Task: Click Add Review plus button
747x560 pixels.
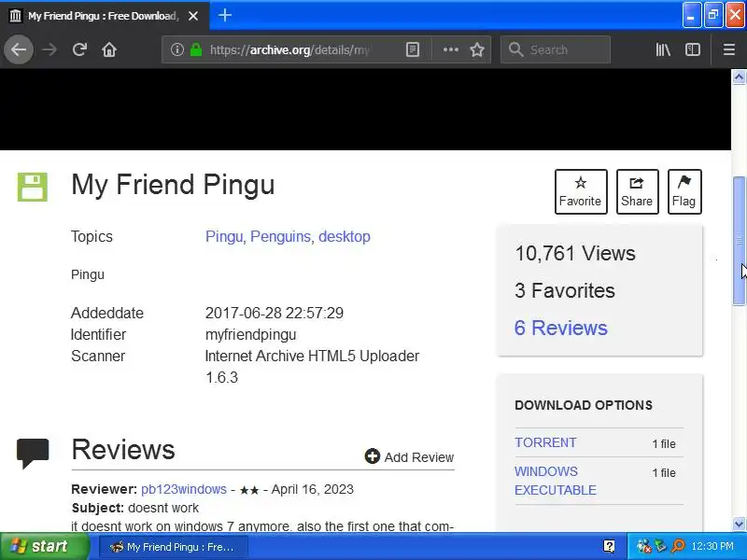Action: pos(409,456)
